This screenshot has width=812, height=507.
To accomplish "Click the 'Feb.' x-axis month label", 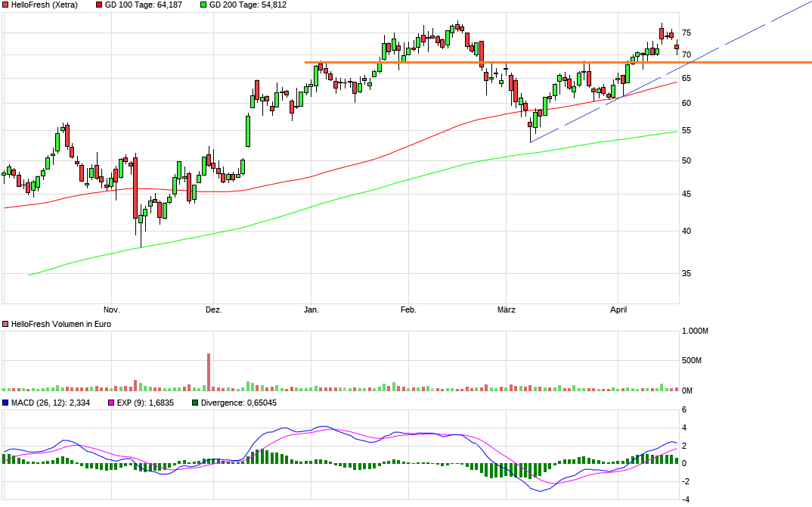I will click(x=408, y=310).
